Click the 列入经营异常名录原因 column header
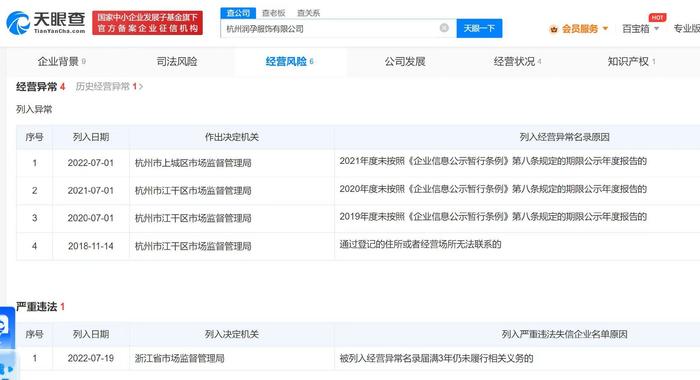The width and height of the screenshot is (700, 380). coord(564,137)
